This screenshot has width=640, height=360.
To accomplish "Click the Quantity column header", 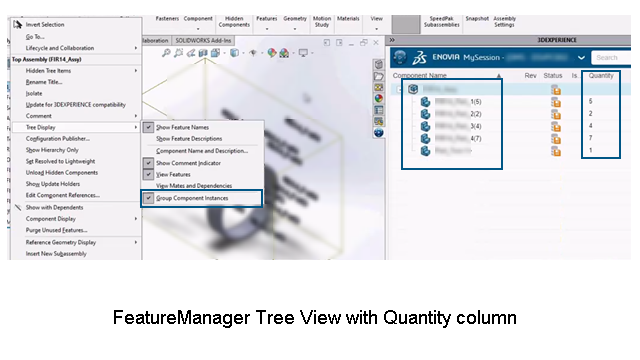I will tap(601, 76).
